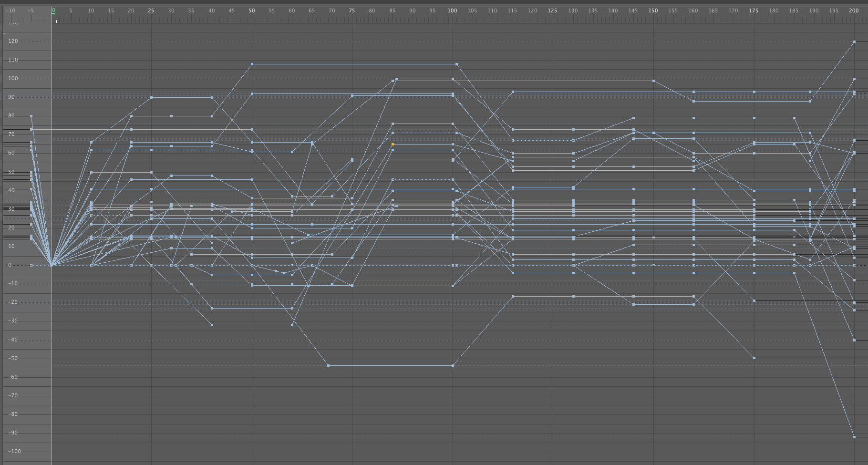Select keyframe at frame 145, value 79

[633, 118]
